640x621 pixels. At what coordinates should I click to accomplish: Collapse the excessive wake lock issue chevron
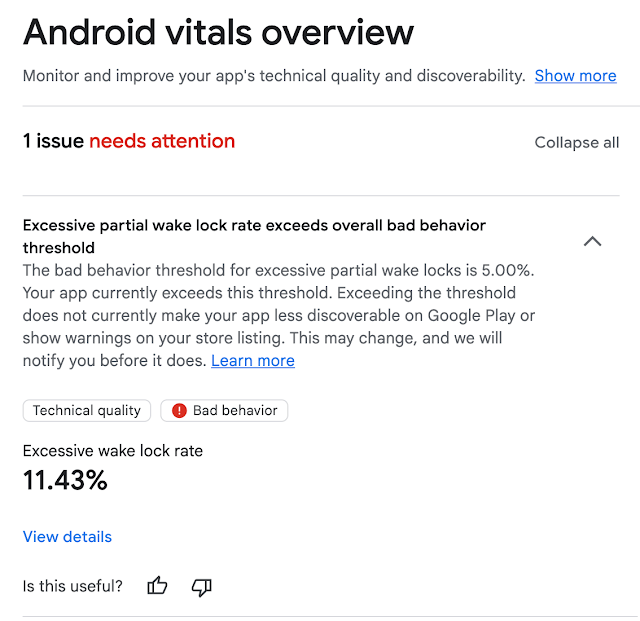(592, 241)
